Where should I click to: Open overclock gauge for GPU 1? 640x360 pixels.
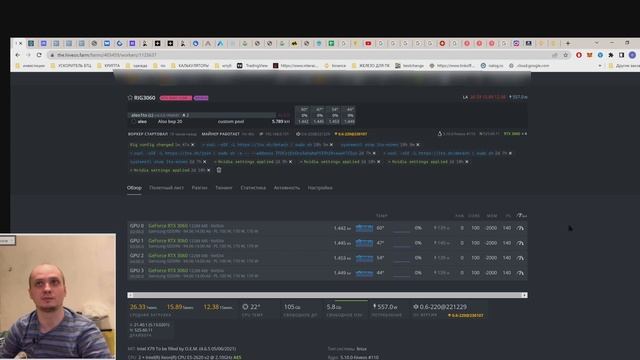(520, 243)
